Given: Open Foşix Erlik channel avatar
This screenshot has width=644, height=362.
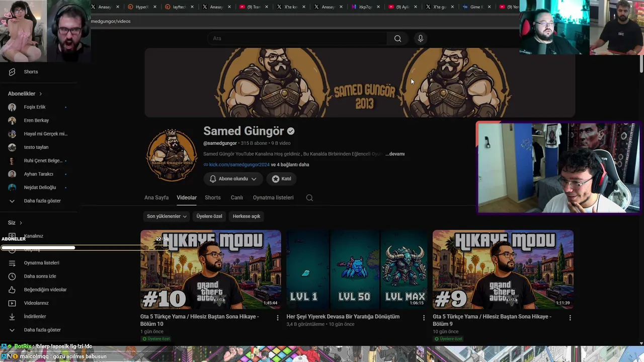Looking at the screenshot, I should [x=12, y=107].
